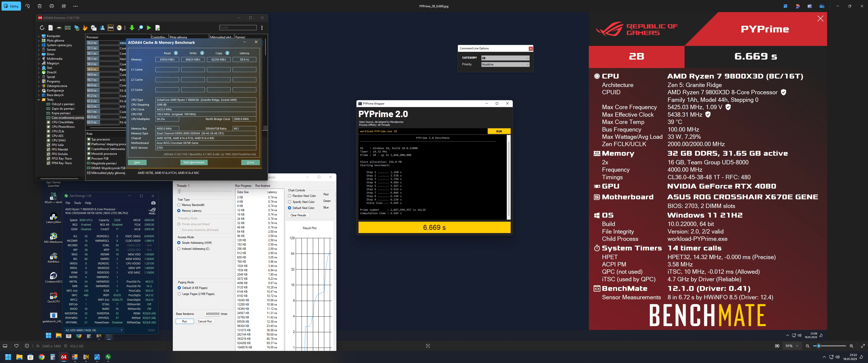Open ZenTimings DIMM selector A2: UD5-8000 dropdown

click(x=94, y=330)
